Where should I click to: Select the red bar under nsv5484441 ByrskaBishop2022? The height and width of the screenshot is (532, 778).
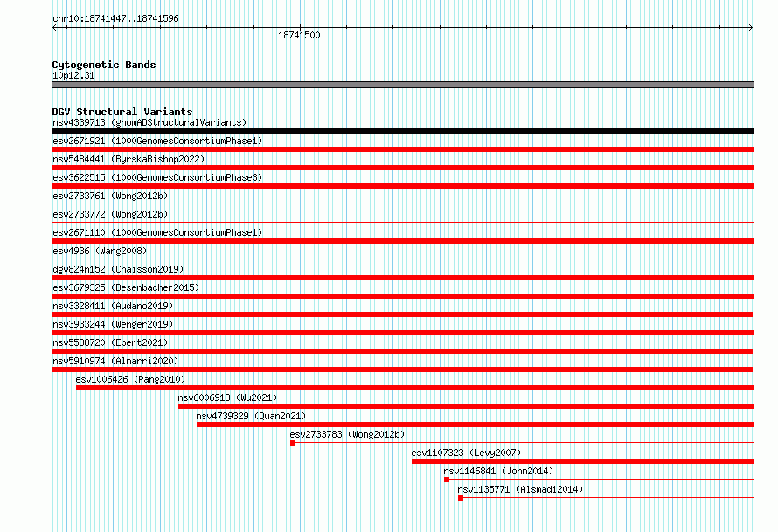tap(402, 168)
